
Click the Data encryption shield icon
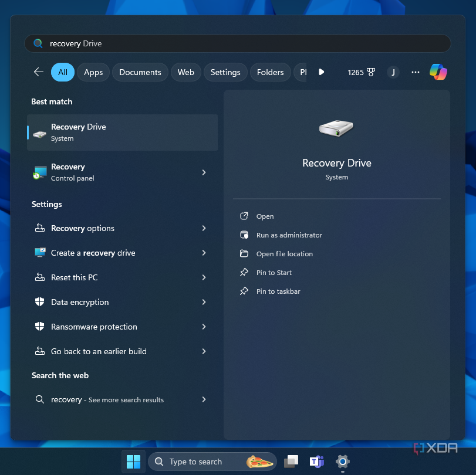click(40, 301)
